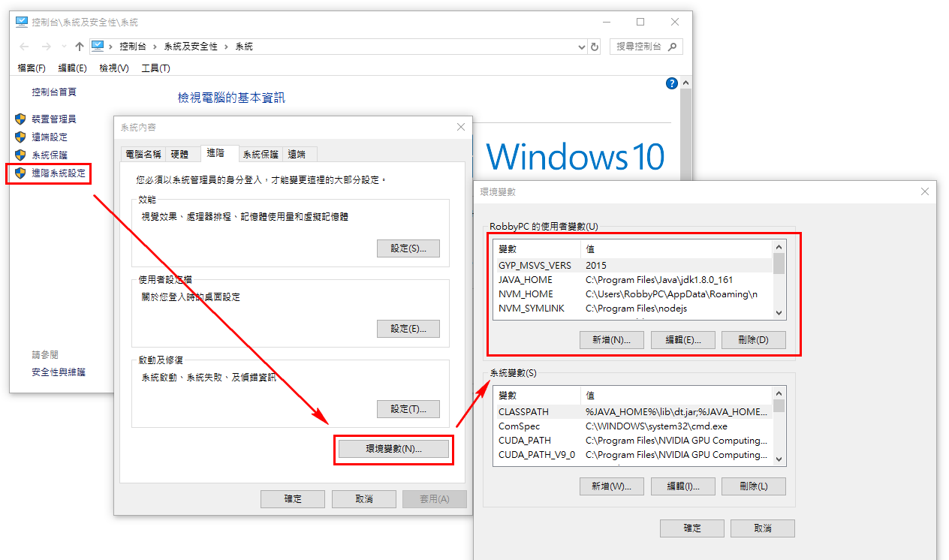Open 控制台首頁 link

(x=54, y=92)
